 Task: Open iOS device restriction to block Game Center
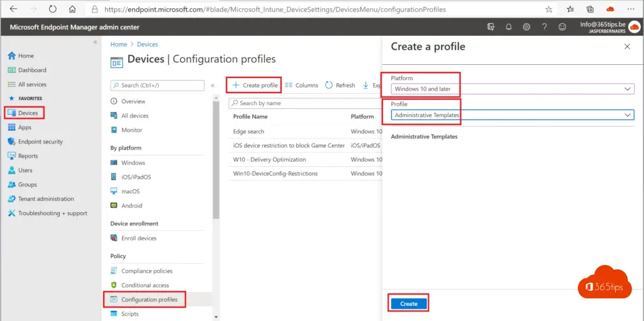click(289, 145)
